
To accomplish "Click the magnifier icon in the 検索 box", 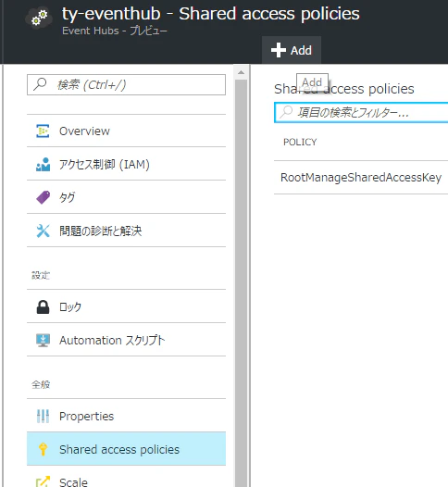I will pyautogui.click(x=40, y=84).
